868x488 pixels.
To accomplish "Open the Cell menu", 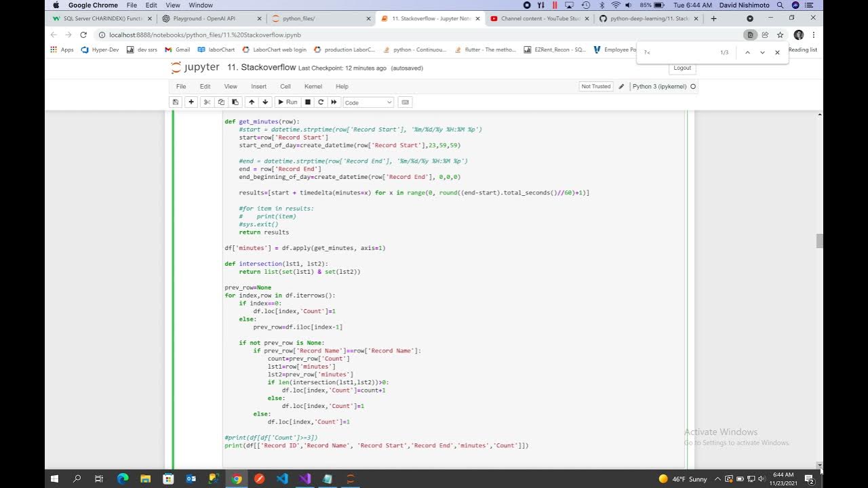I will tap(285, 86).
